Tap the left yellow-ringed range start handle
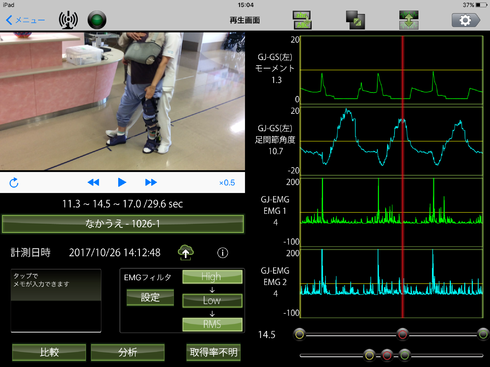The image size is (490, 367). coord(299,334)
